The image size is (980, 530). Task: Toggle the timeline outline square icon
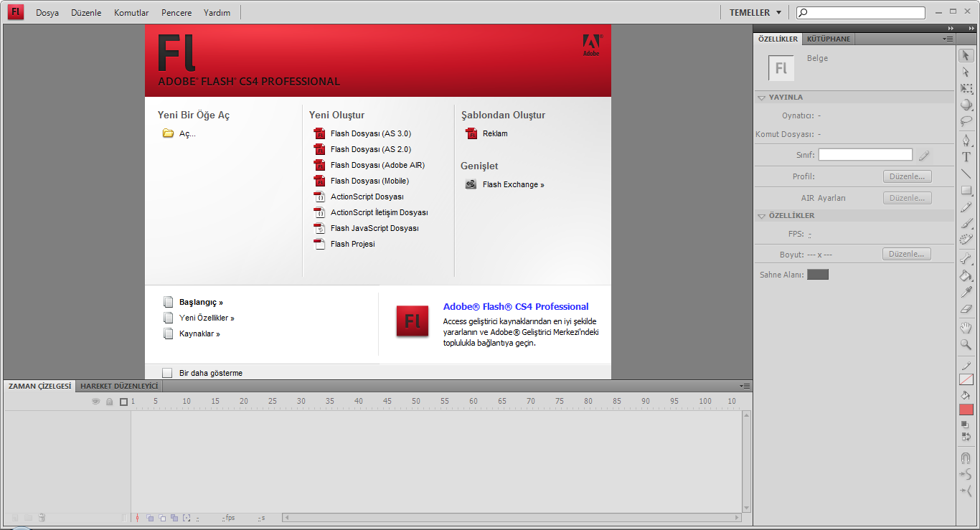(123, 402)
